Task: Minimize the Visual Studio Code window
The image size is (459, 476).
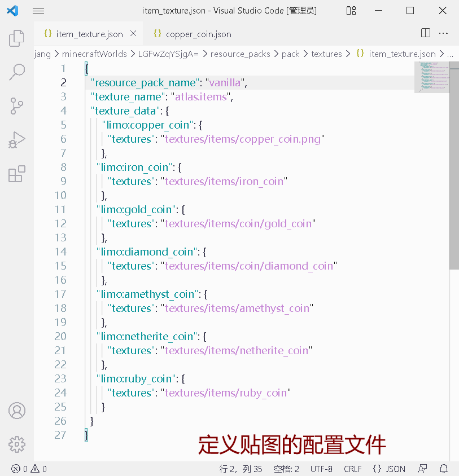Action: pos(378,11)
